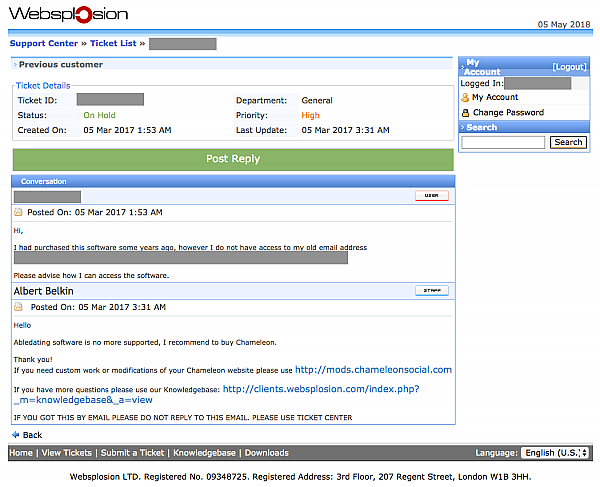Screen dimensions: 600x487
Task: Click the Websplosion logo
Action: [68, 15]
